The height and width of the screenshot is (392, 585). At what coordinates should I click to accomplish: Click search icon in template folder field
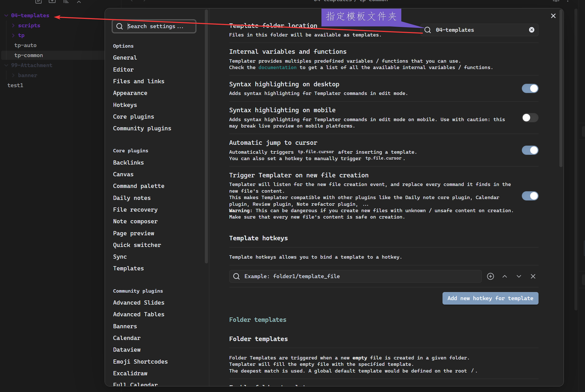428,30
